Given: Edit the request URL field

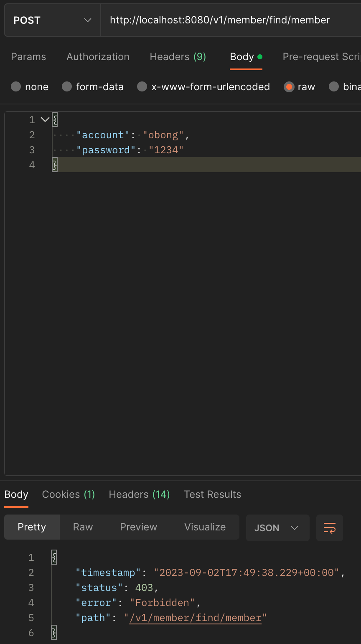Looking at the screenshot, I should click(x=231, y=20).
